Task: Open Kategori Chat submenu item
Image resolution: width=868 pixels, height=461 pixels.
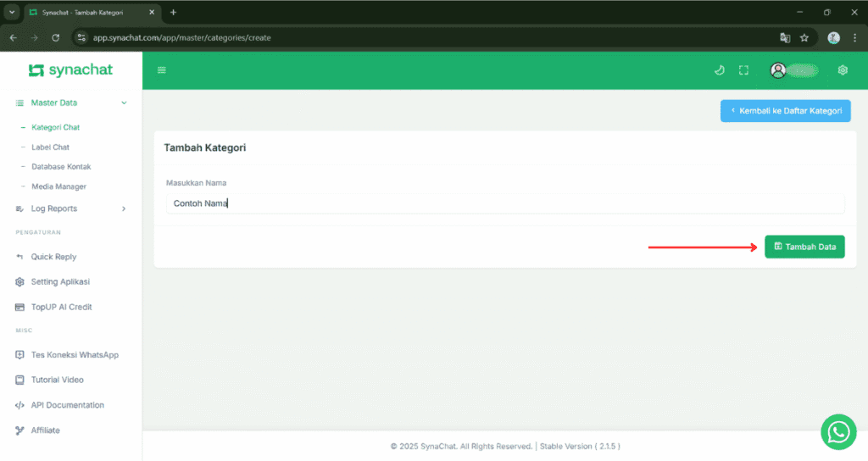Action: pyautogui.click(x=55, y=127)
